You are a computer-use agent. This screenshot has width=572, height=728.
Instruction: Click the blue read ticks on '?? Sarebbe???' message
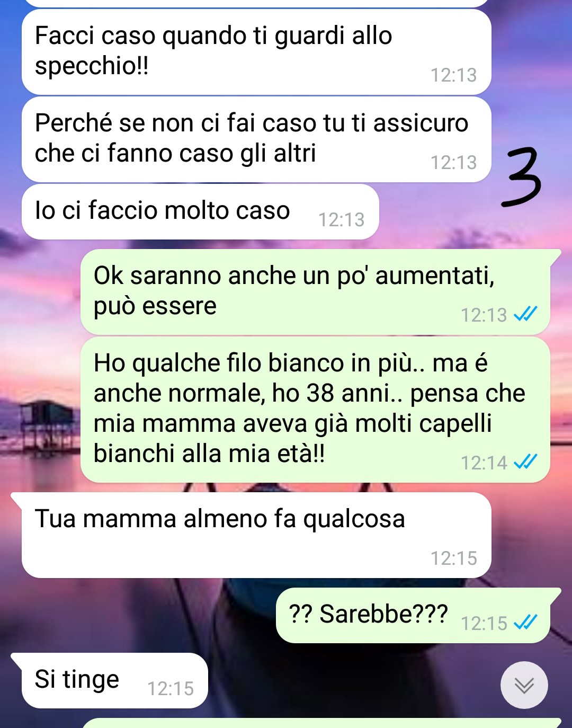coord(525,622)
